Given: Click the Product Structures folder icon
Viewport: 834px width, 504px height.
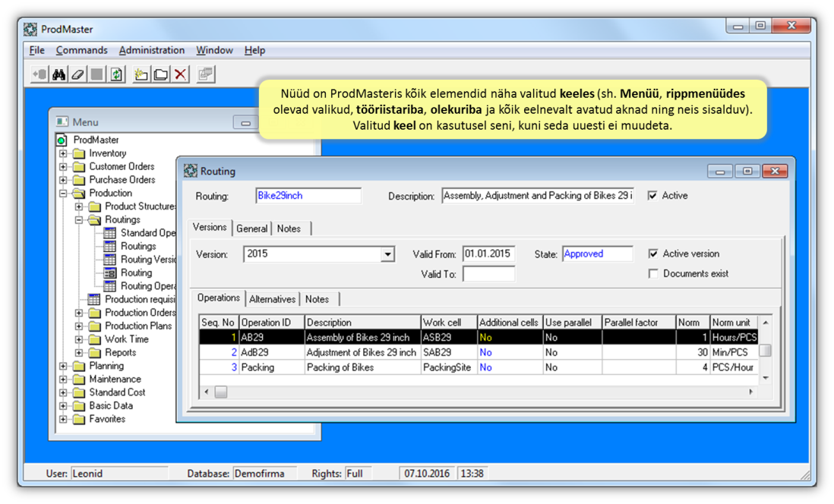Looking at the screenshot, I should pyautogui.click(x=95, y=206).
